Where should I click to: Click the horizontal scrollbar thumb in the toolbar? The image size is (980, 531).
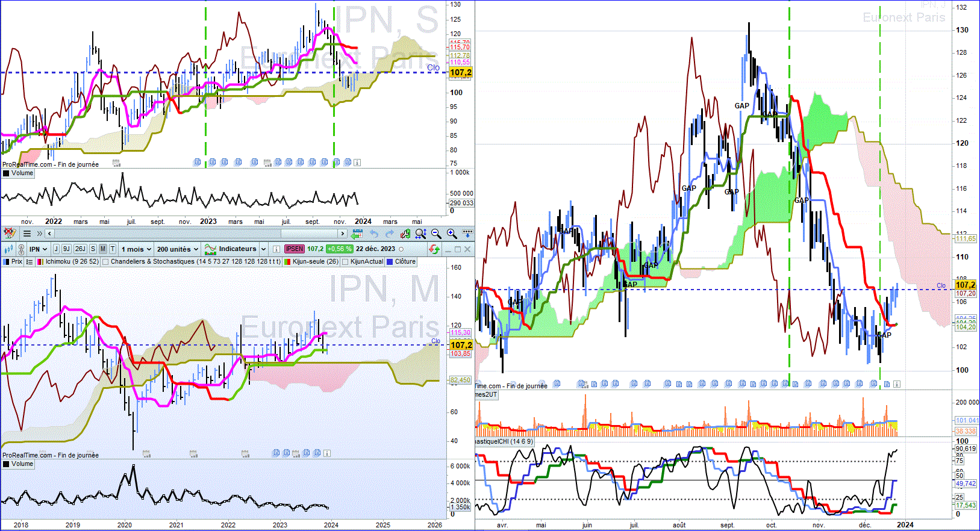[x=309, y=234]
